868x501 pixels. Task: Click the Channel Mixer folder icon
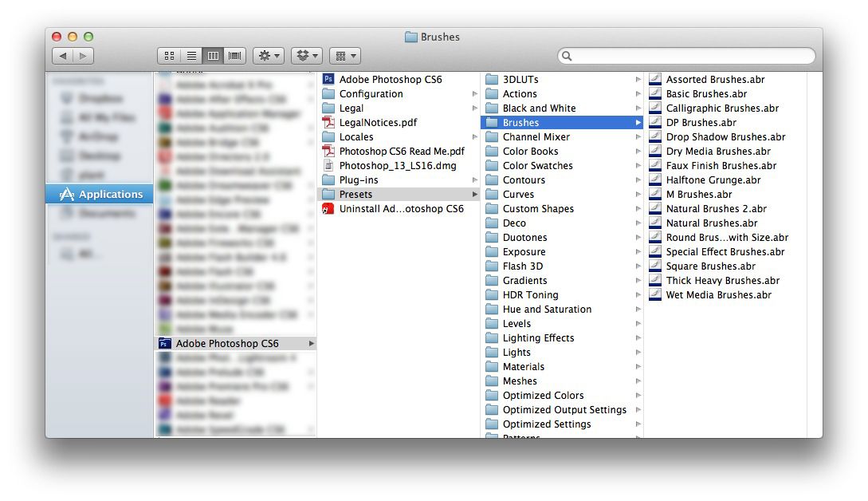pyautogui.click(x=492, y=137)
